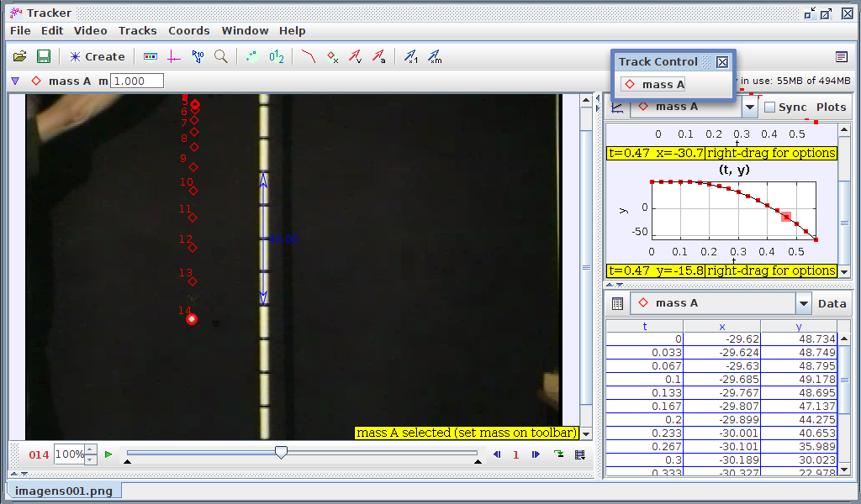Toggle paths display icon

point(308,56)
